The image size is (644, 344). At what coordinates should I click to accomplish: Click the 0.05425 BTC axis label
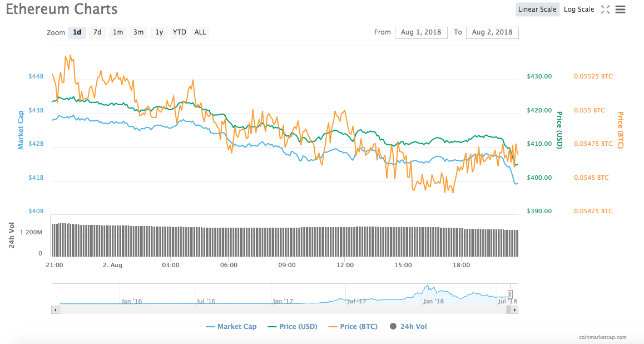593,212
